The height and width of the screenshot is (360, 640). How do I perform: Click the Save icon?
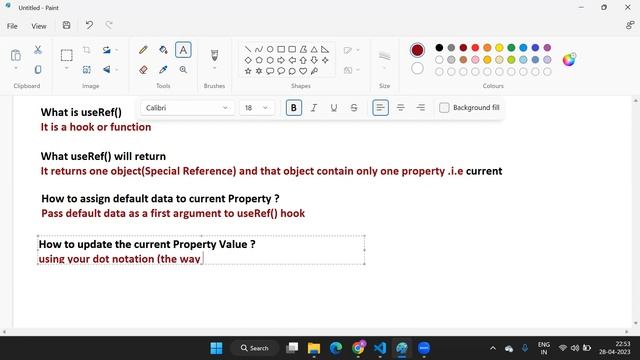pos(67,25)
